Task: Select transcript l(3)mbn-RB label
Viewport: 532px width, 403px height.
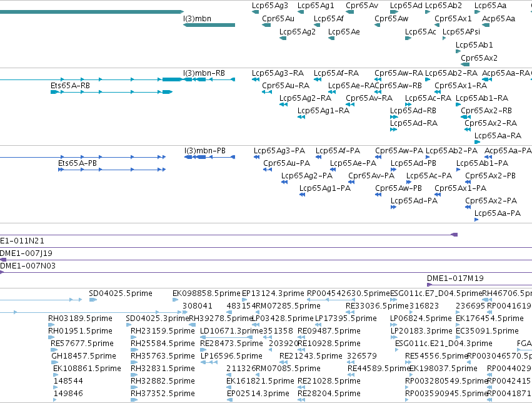Action: (x=204, y=73)
